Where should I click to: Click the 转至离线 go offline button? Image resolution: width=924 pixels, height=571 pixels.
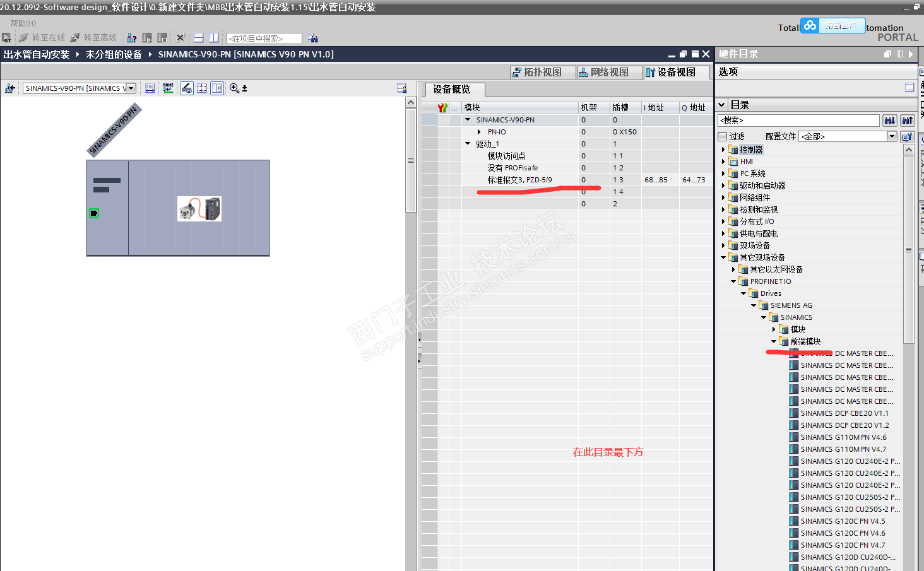(93, 38)
